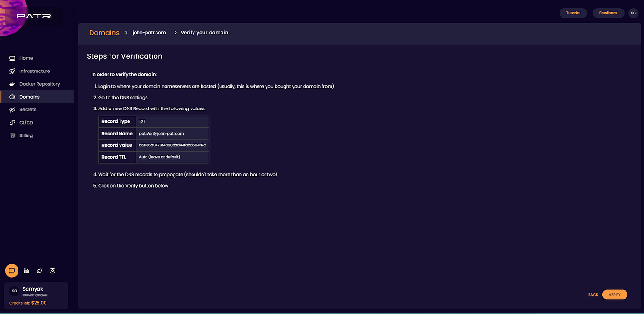Viewport: 644px width, 314px height.
Task: Open PATR's Instagram account
Action: tap(52, 270)
